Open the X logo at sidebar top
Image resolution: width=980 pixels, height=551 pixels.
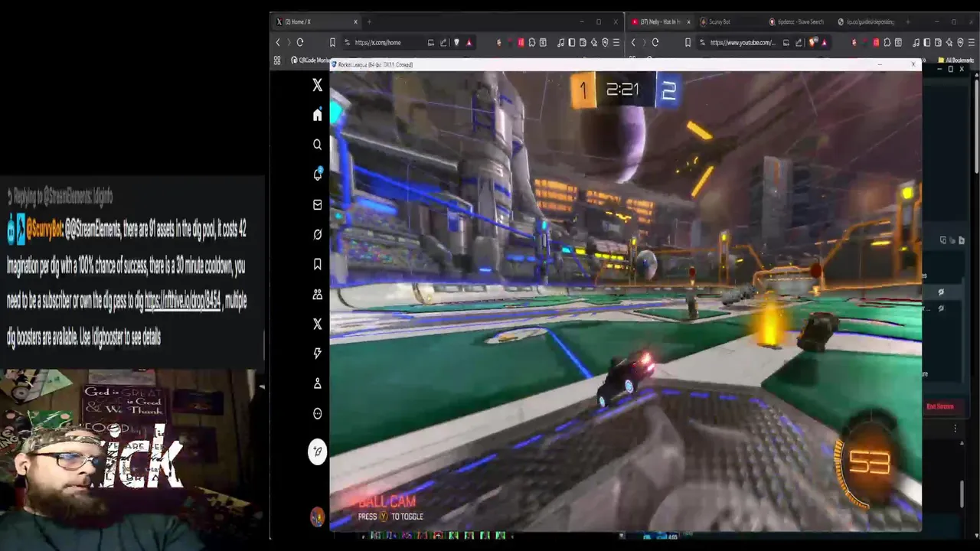[317, 85]
